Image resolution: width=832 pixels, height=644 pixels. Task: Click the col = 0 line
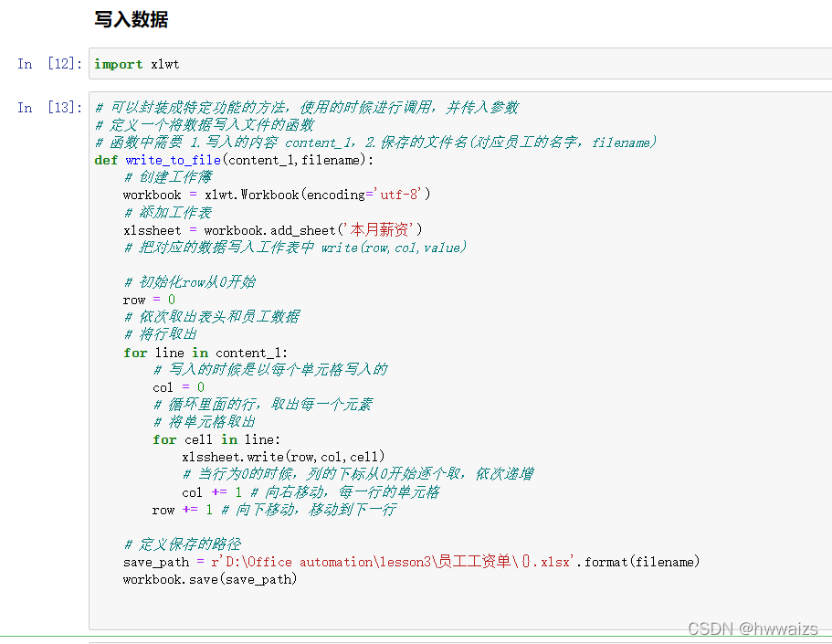pyautogui.click(x=179, y=387)
